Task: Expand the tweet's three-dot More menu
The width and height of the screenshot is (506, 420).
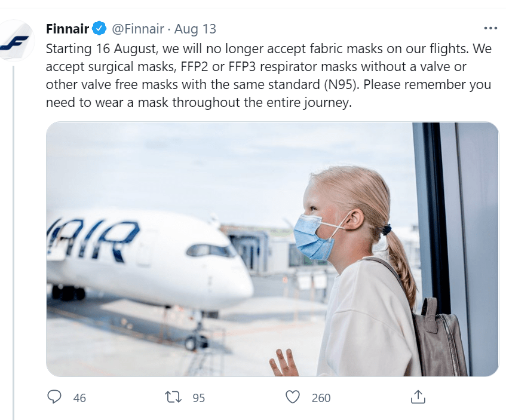Action: coord(490,28)
